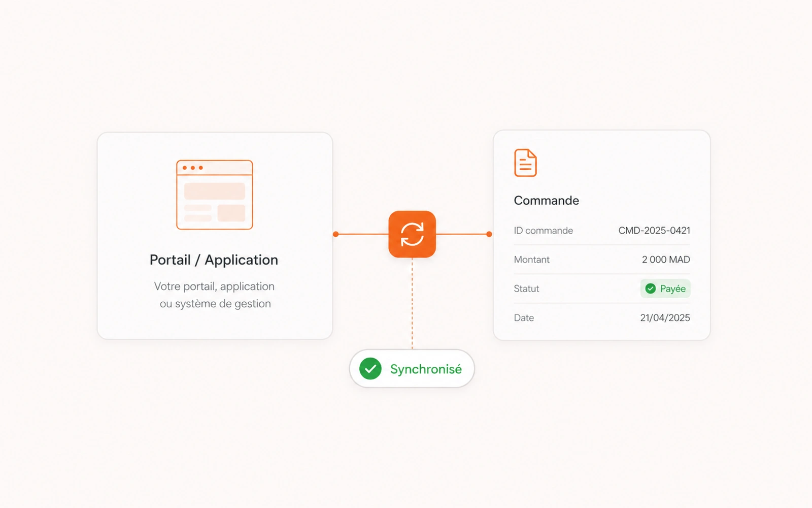Select the order ID CMD-2025-0421
This screenshot has height=508, width=812.
click(x=654, y=231)
